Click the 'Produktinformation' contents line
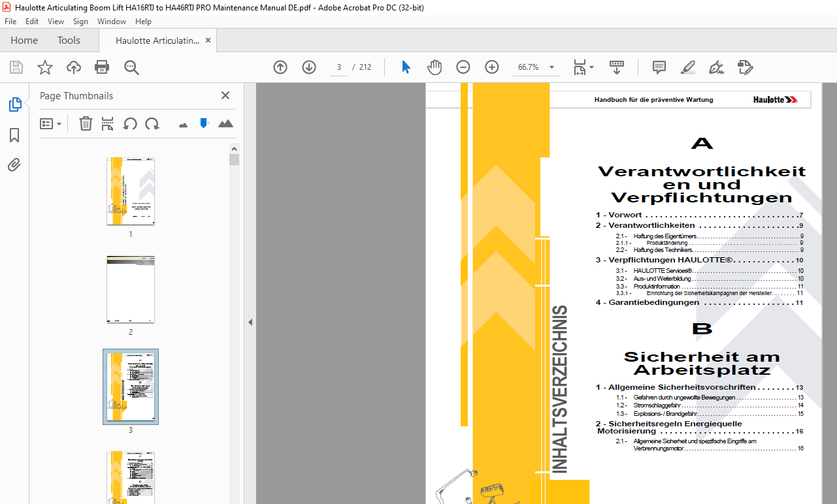 click(x=710, y=287)
